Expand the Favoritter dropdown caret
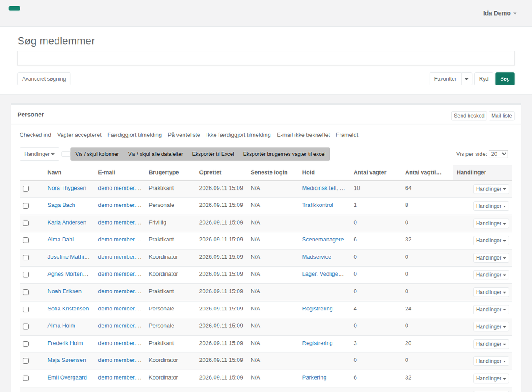This screenshot has height=392, width=532. pos(466,79)
